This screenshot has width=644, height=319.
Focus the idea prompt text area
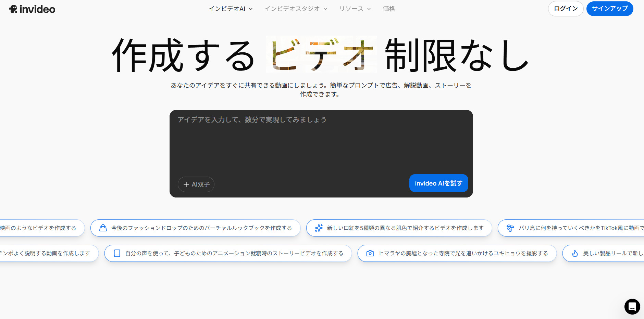click(x=321, y=144)
